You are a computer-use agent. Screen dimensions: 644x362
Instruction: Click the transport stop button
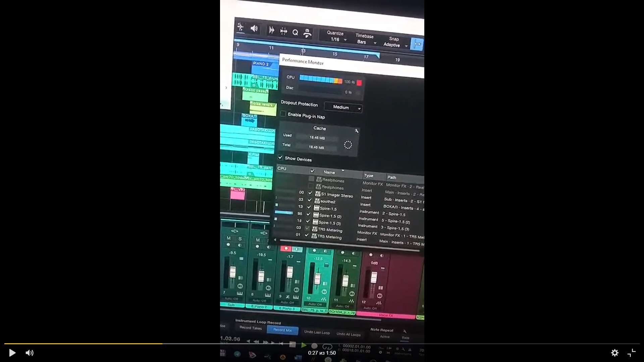(x=292, y=345)
